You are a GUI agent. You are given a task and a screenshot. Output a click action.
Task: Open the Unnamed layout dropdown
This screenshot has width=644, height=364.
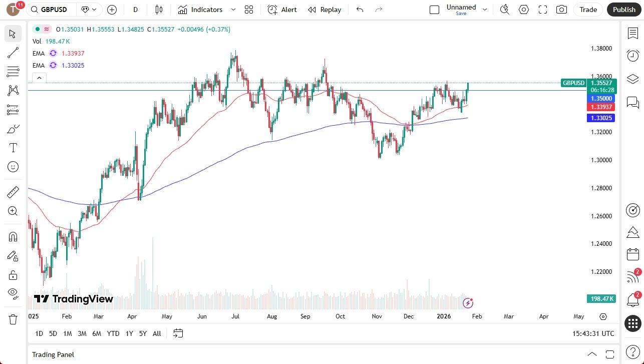pyautogui.click(x=484, y=10)
